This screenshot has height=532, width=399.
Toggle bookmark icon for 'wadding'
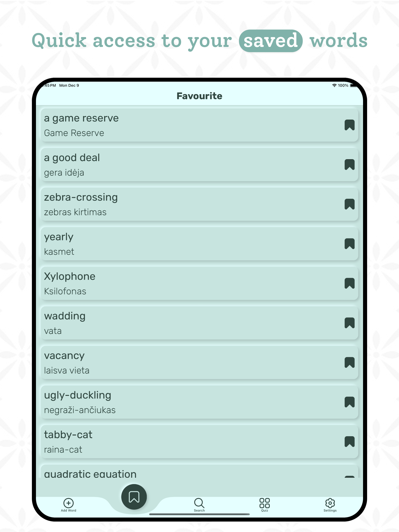(x=350, y=323)
